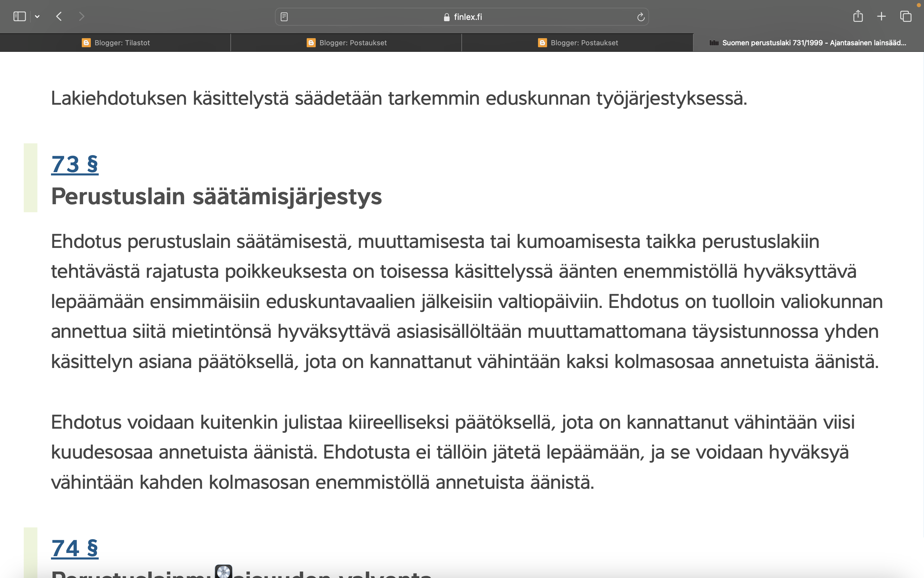Go forward to next page
Image resolution: width=924 pixels, height=578 pixels.
coord(81,16)
